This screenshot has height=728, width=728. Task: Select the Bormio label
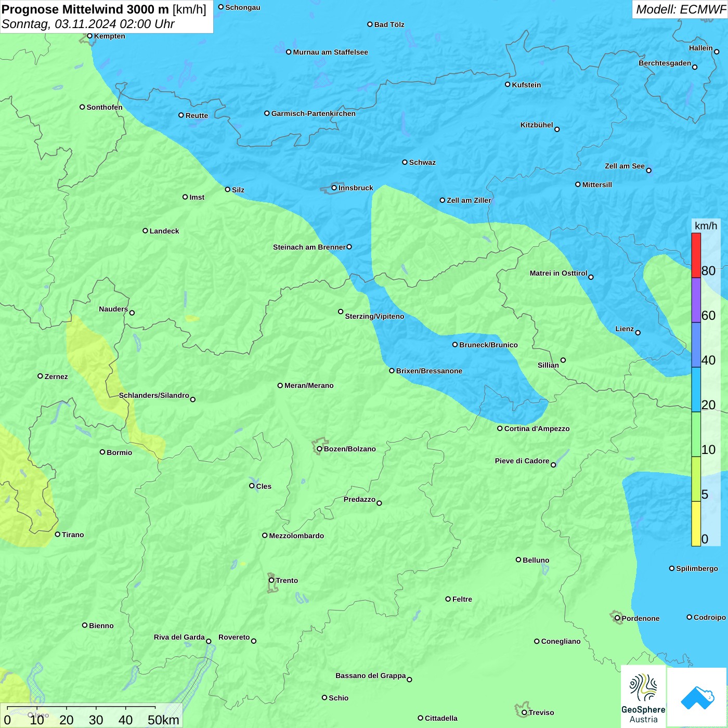[119, 452]
